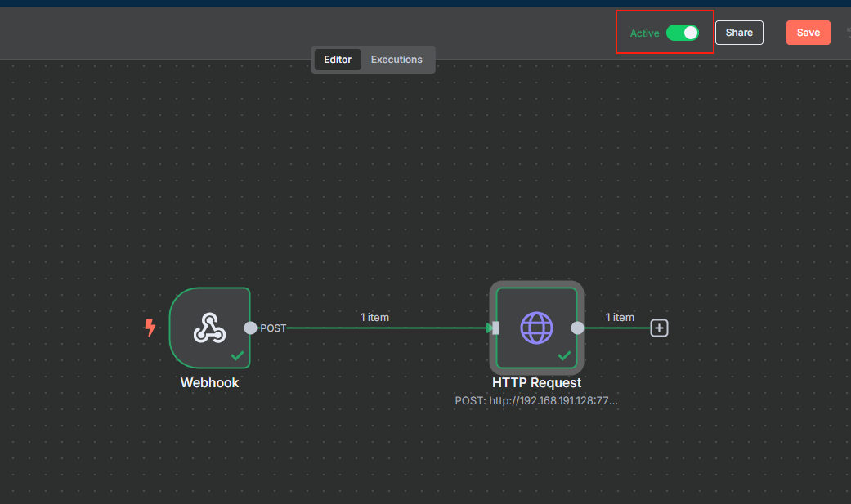Switch to the Executions tab
This screenshot has height=504, width=851.
click(x=396, y=60)
